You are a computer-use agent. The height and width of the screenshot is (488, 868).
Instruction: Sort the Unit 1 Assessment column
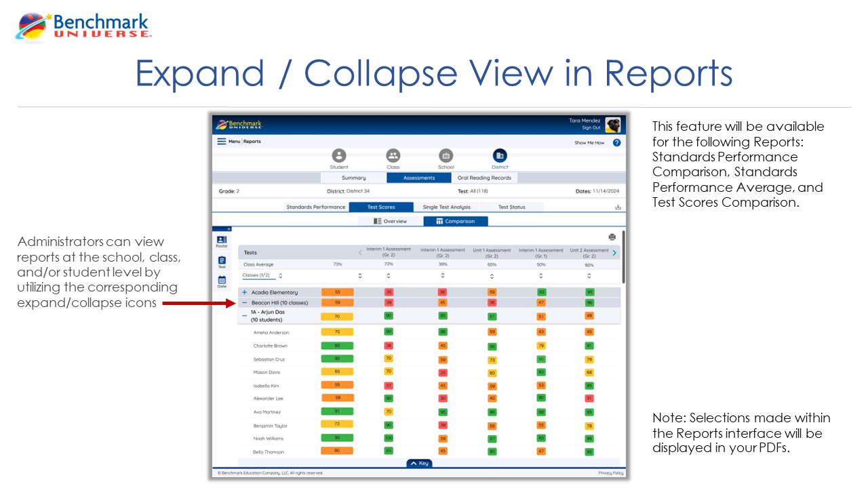492,276
